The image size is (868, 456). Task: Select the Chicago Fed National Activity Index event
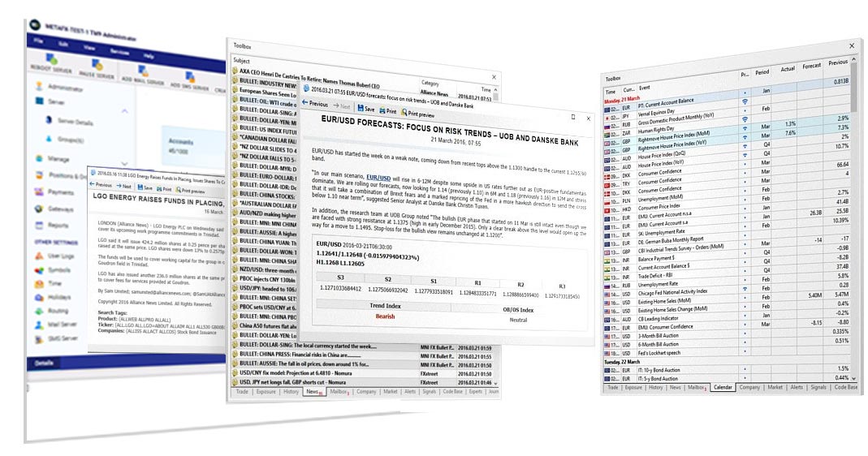(x=671, y=292)
